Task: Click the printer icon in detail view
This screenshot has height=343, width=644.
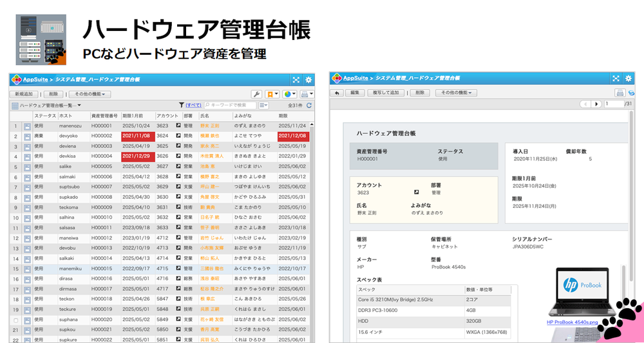Action: tap(620, 93)
